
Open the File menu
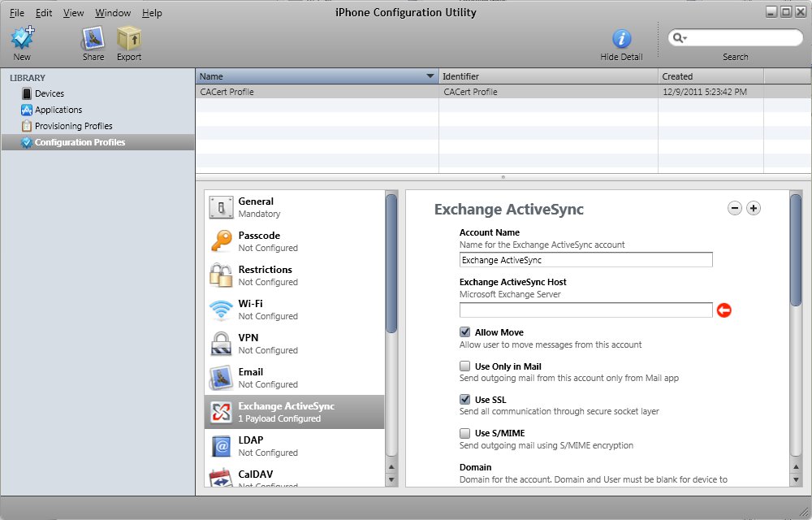pos(17,13)
